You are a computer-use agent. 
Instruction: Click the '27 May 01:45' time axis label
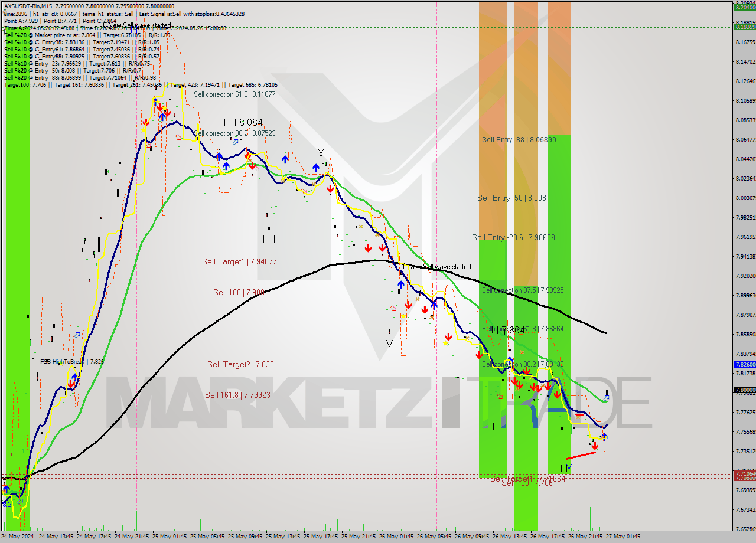click(x=624, y=537)
